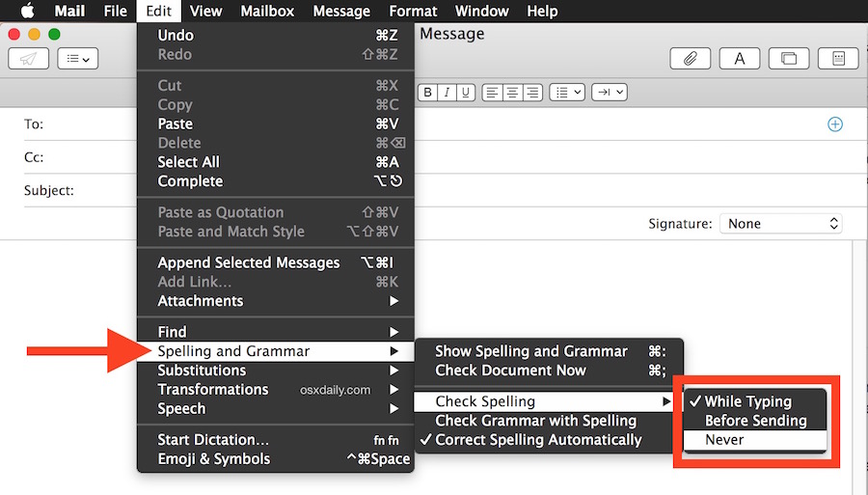Choose Select All
Viewport: 868px width, 495px height.
[x=276, y=162]
